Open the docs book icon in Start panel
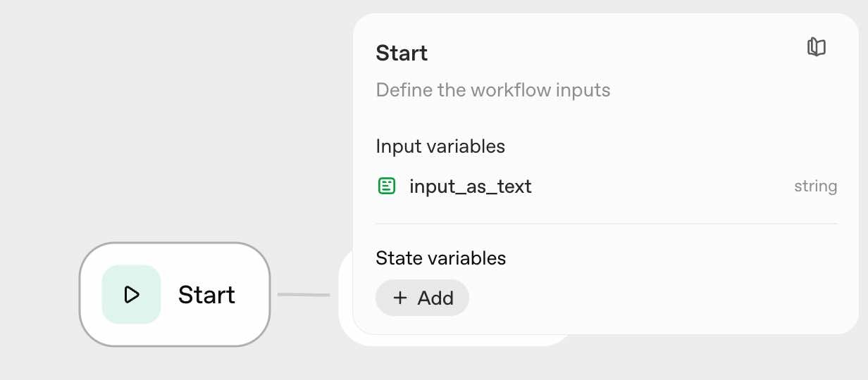This screenshot has height=380, width=868. [816, 47]
